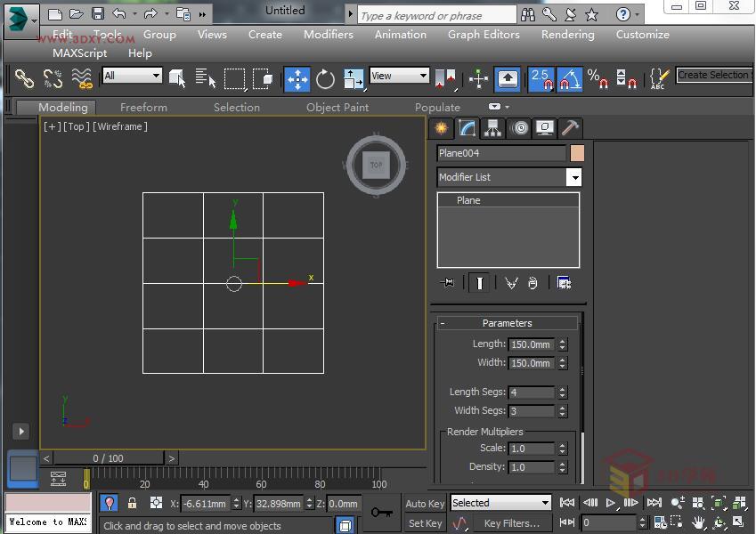Click the Plane004 object color swatch
The width and height of the screenshot is (756, 534).
click(577, 153)
